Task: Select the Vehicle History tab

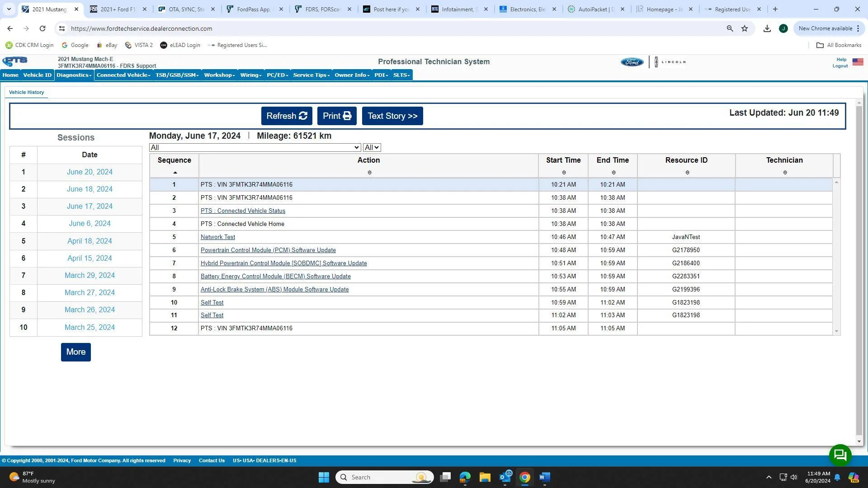Action: 26,92
